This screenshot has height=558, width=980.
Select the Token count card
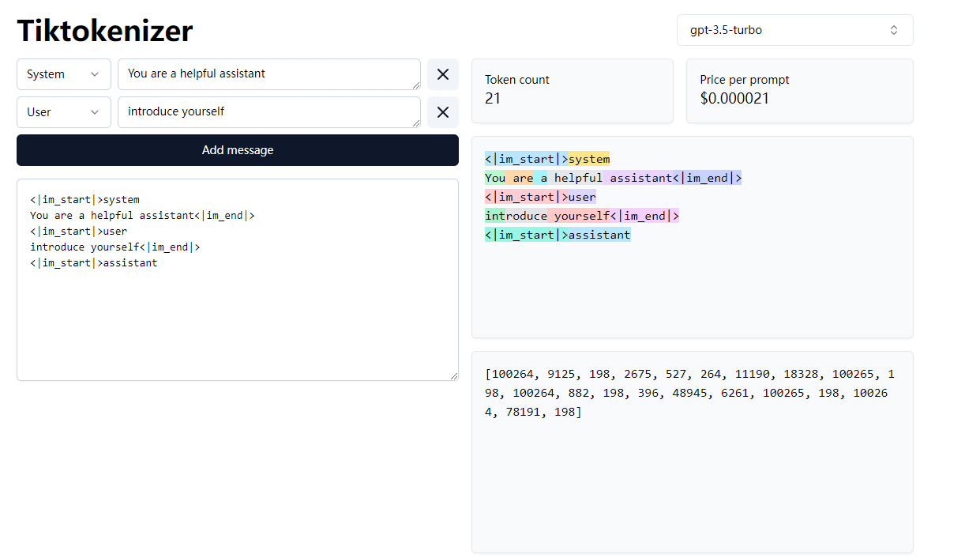tap(572, 90)
